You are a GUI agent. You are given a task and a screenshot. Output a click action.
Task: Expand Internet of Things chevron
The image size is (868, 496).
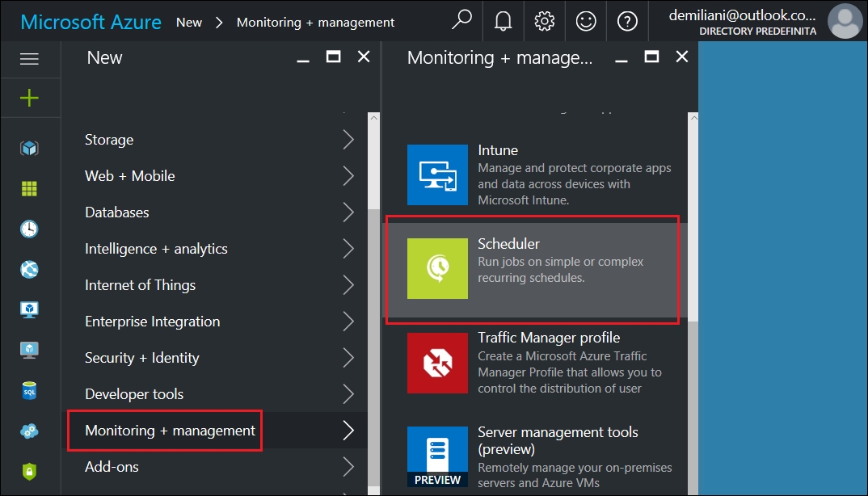[348, 285]
